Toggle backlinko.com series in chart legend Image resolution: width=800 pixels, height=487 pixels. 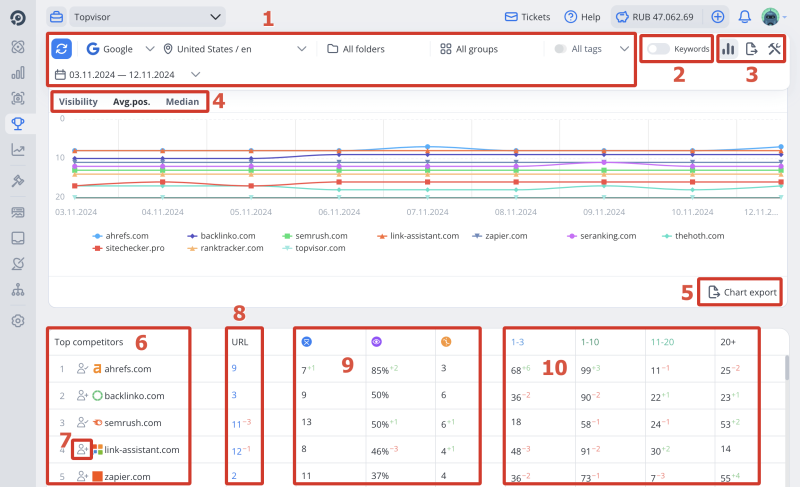point(221,236)
